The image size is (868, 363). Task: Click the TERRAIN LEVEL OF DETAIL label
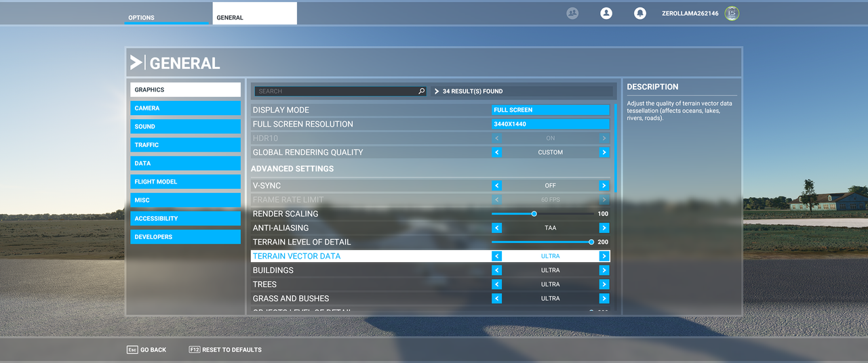tap(302, 242)
